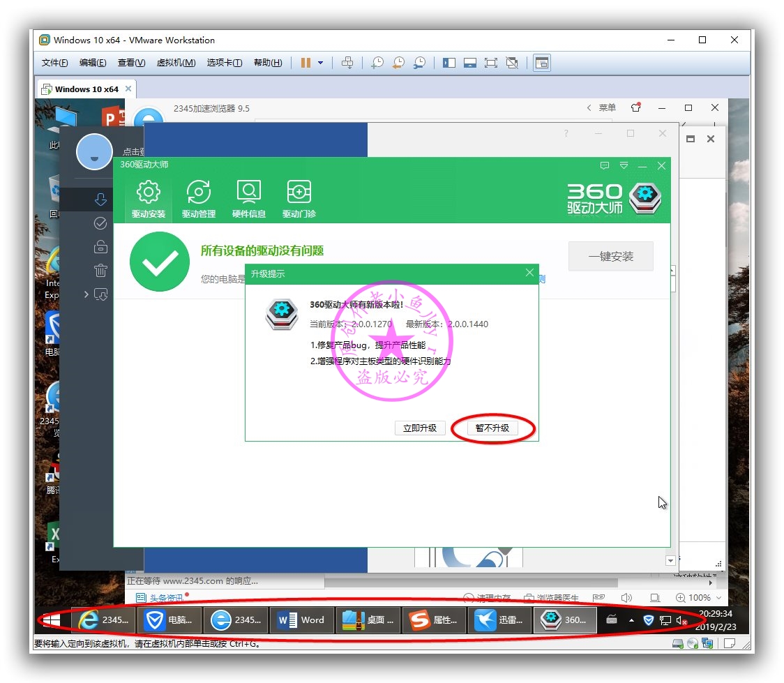Open the snapshot manager

(419, 63)
